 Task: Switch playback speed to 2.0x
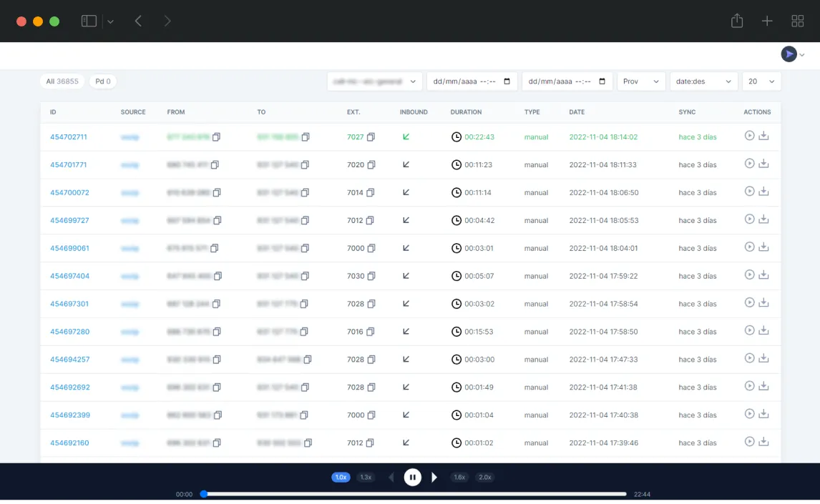pos(485,477)
